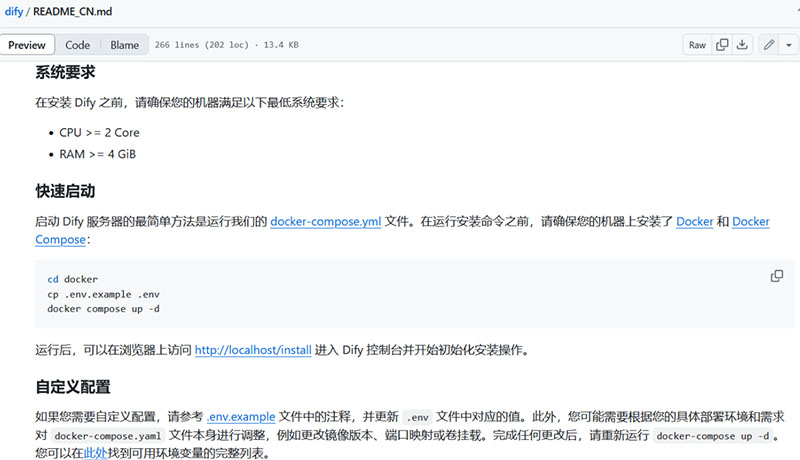Open Raw file view
The height and width of the screenshot is (460, 800).
click(697, 45)
